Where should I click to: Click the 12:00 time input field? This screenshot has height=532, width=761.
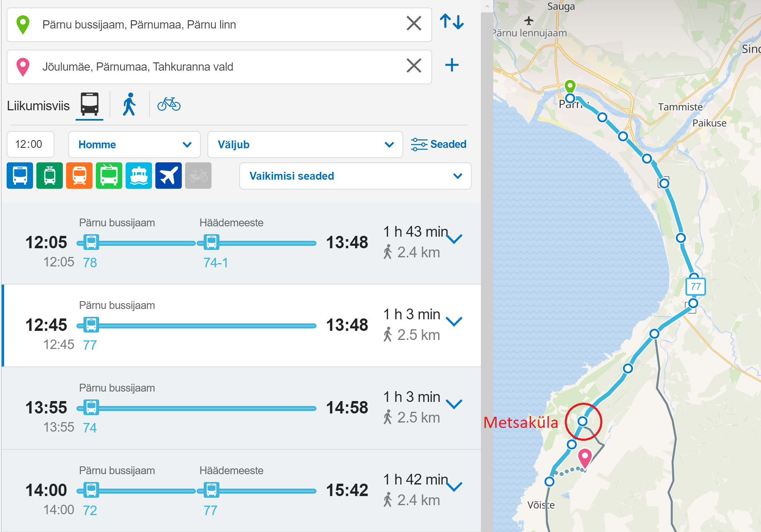[x=31, y=144]
